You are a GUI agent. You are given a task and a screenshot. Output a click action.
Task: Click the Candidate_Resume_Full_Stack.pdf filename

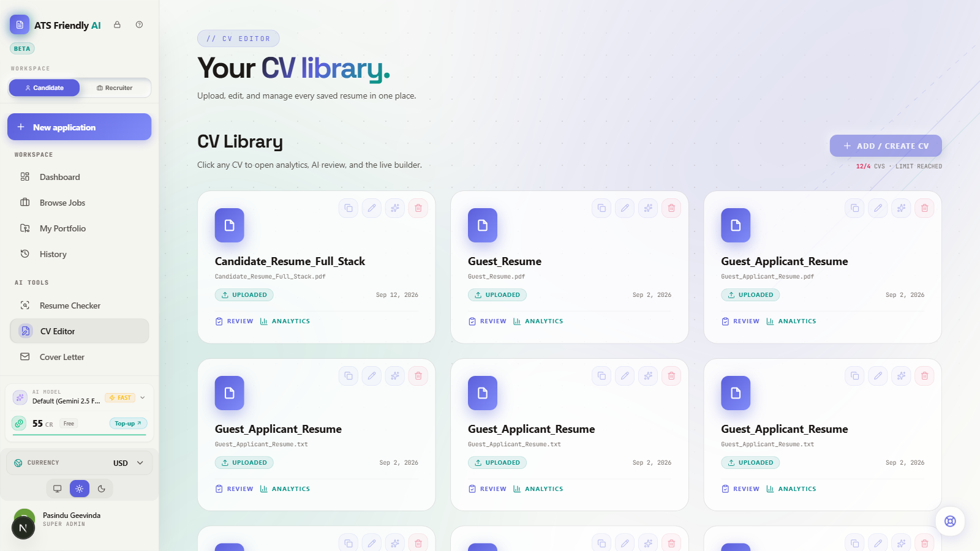pyautogui.click(x=270, y=277)
